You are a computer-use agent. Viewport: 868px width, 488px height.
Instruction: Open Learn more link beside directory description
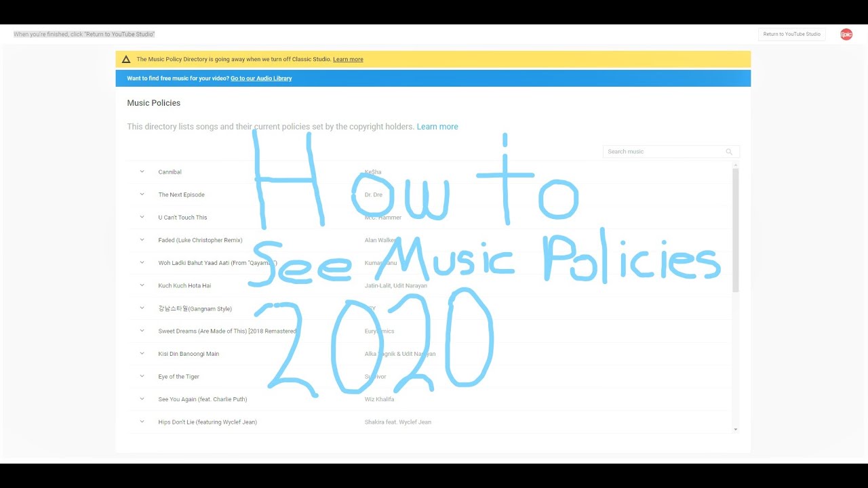tap(437, 127)
